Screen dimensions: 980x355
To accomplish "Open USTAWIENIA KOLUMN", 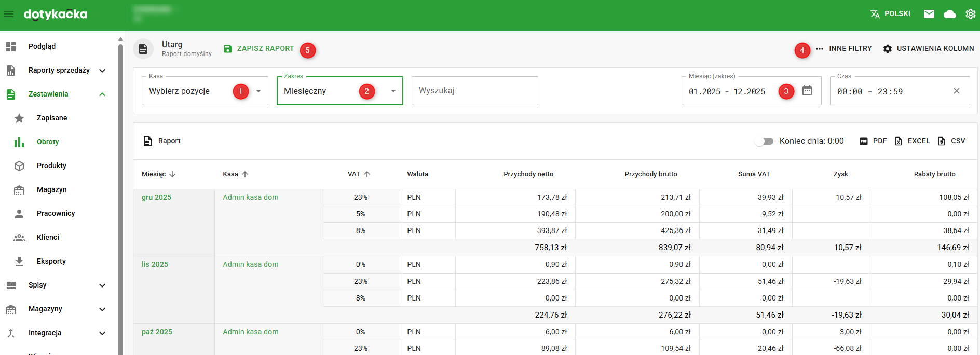I will pyautogui.click(x=929, y=49).
